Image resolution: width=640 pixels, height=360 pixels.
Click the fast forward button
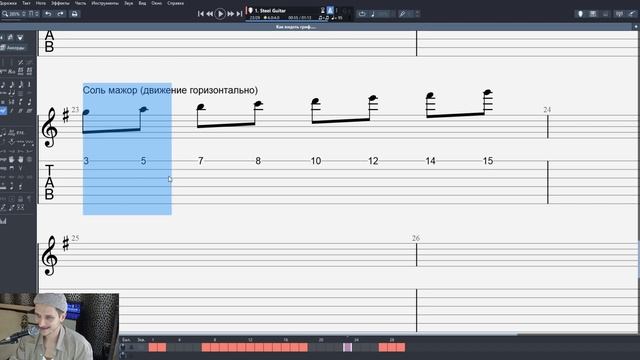click(231, 14)
